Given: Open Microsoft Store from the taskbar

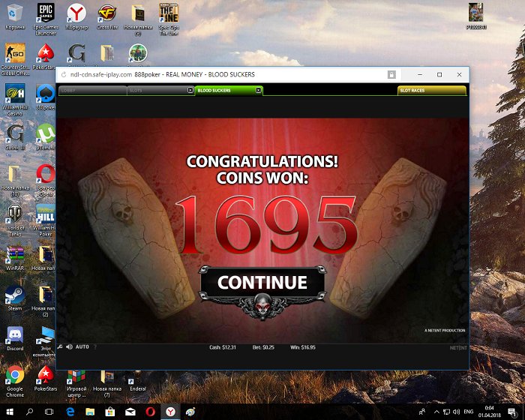Looking at the screenshot, I should coord(110,412).
